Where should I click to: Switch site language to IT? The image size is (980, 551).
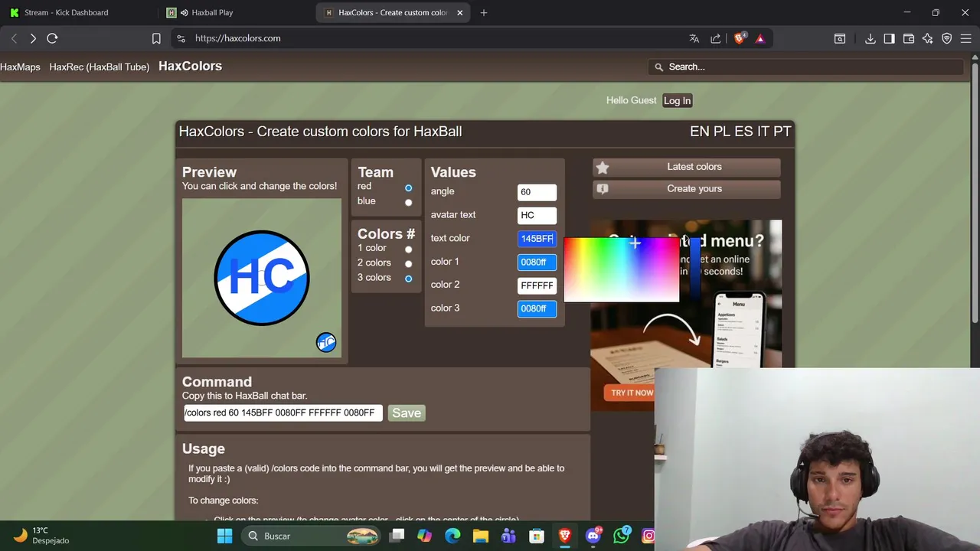763,132
